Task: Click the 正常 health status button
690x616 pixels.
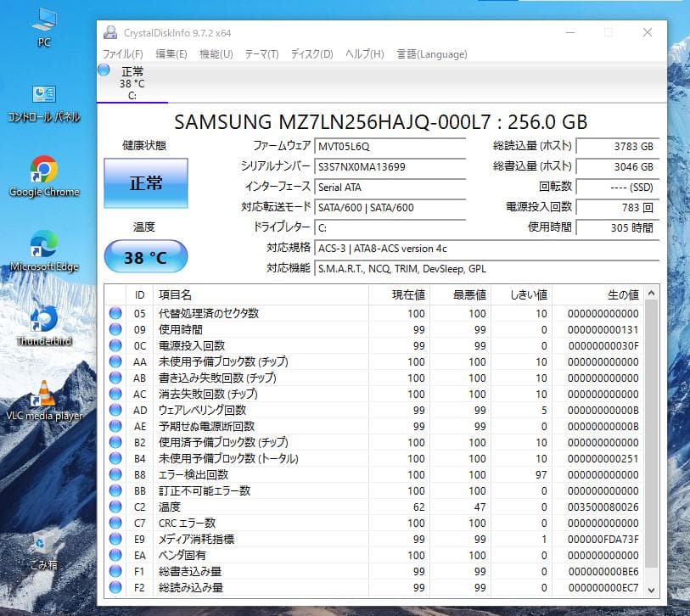Action: [144, 183]
